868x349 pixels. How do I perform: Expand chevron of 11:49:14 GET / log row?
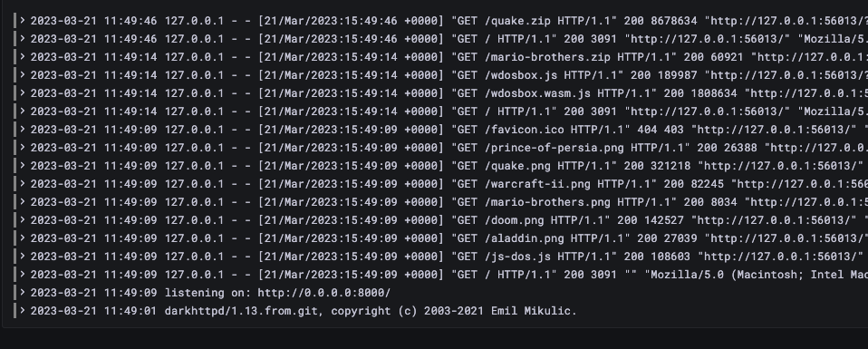pyautogui.click(x=23, y=111)
